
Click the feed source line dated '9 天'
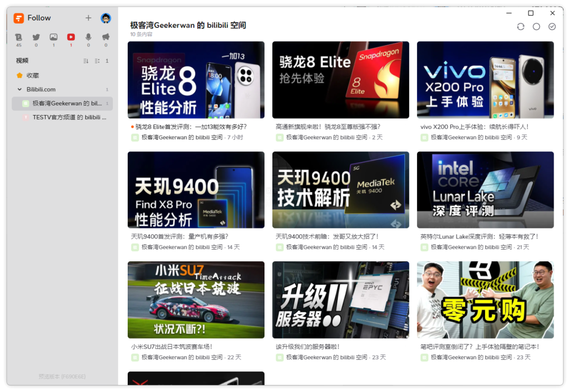[474, 137]
